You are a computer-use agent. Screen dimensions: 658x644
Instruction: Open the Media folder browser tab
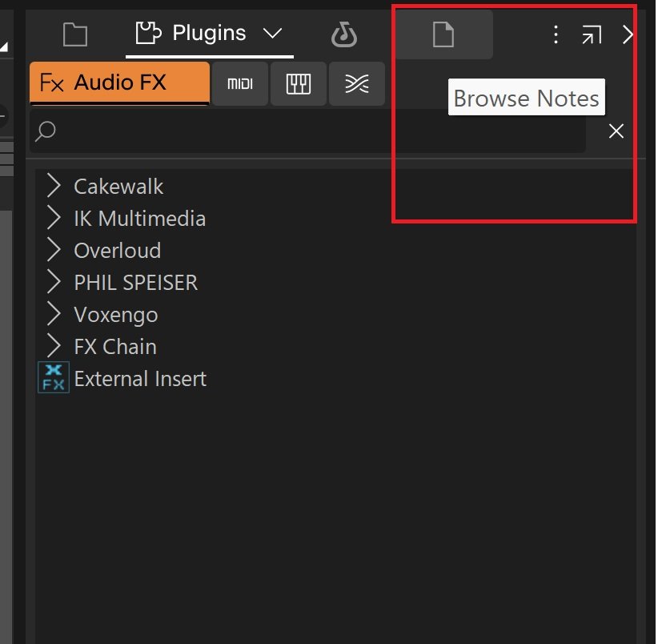75,34
